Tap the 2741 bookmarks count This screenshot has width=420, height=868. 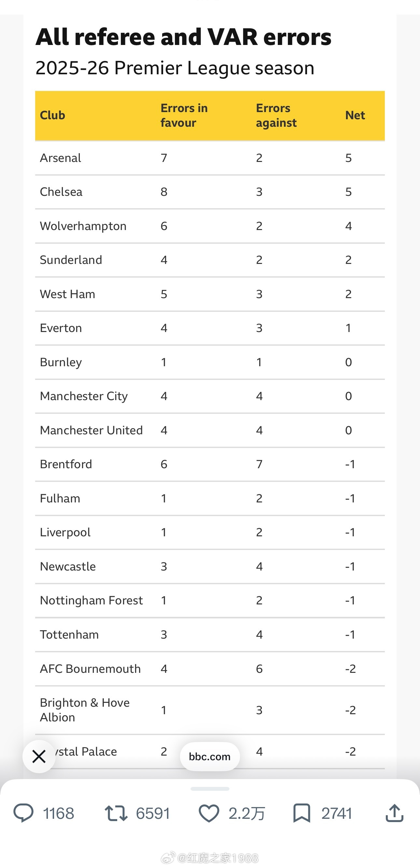coord(336,813)
